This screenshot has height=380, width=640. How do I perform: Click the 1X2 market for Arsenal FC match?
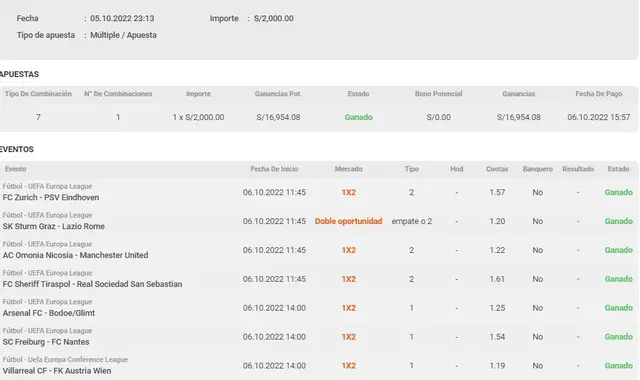point(349,308)
